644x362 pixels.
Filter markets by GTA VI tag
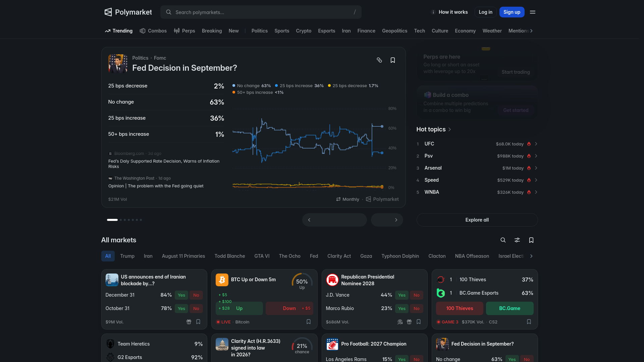pos(262,256)
